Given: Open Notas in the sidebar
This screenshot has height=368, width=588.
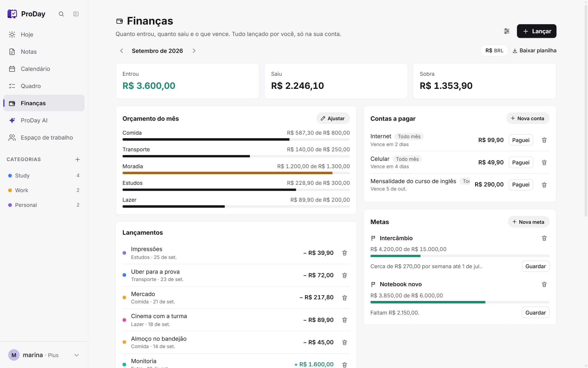Looking at the screenshot, I should 44,52.
